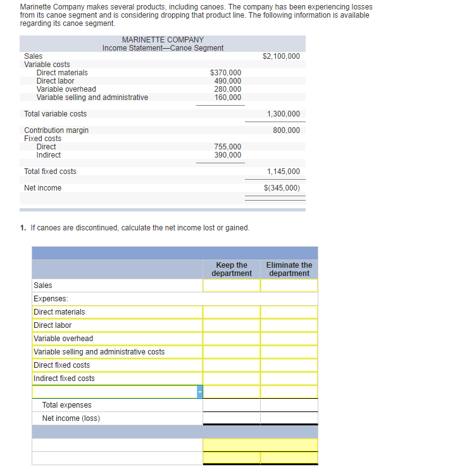The image size is (474, 476).
Task: Click the blank expense label dropdown field
Action: click(118, 392)
